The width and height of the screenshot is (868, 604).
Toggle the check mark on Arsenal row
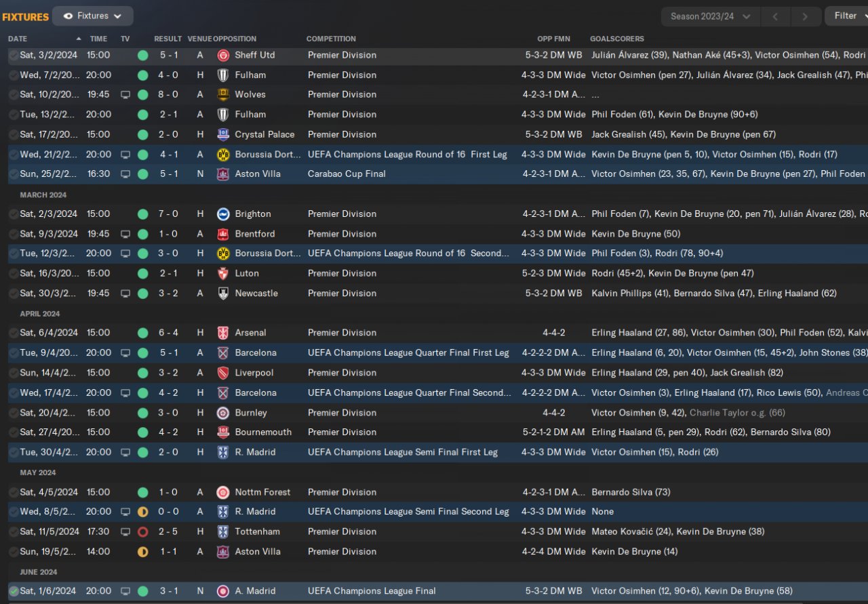pyautogui.click(x=14, y=333)
